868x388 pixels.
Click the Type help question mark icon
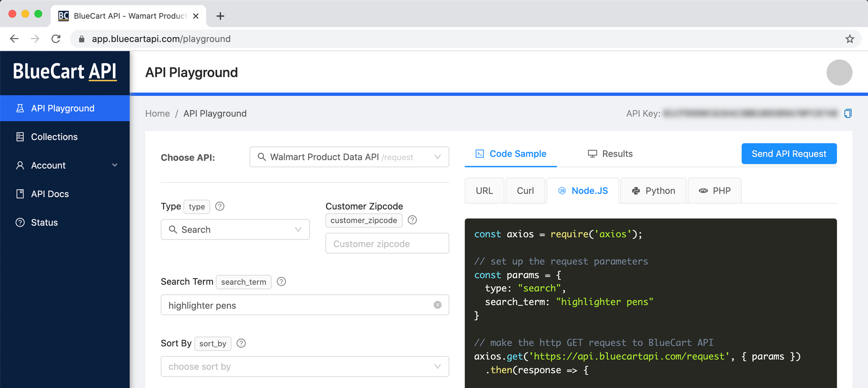(x=220, y=206)
